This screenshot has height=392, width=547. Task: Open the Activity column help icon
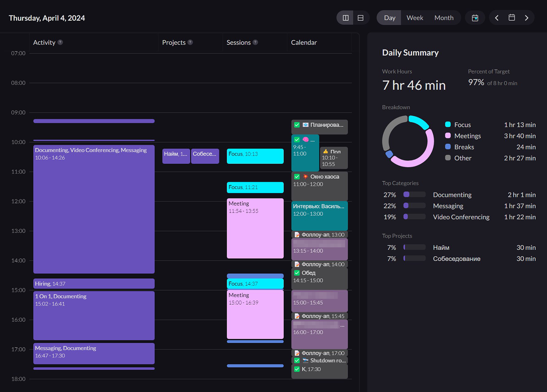(x=60, y=42)
